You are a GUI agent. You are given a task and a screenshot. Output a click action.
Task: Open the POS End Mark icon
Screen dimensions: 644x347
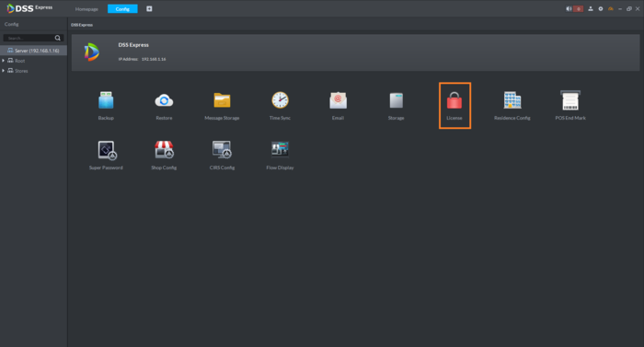(570, 100)
